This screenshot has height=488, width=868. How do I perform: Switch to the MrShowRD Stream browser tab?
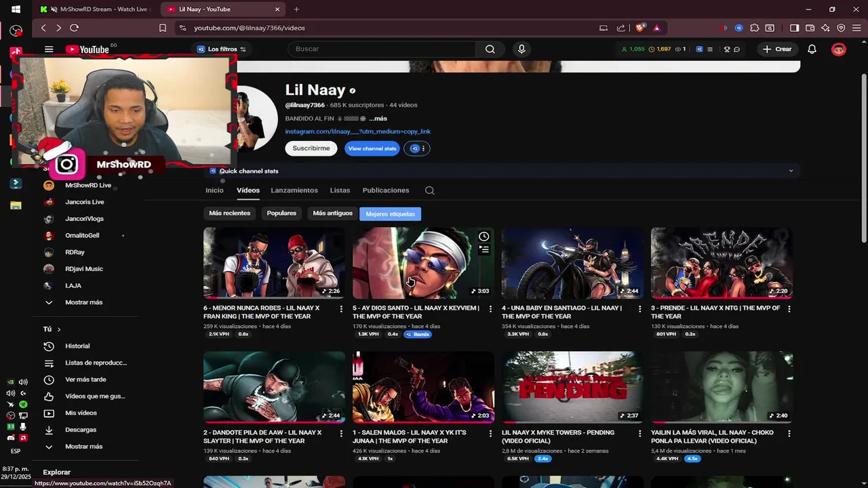pos(97,9)
